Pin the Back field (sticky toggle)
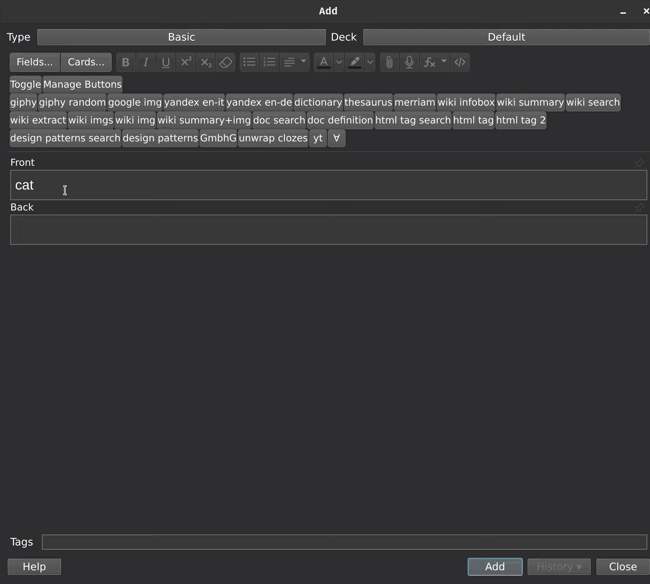The height and width of the screenshot is (584, 650). [639, 208]
